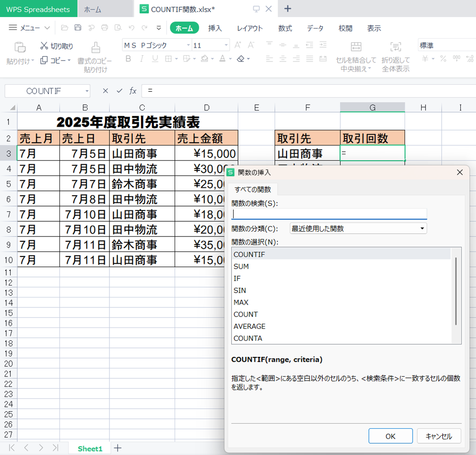Image resolution: width=476 pixels, height=455 pixels.
Task: Click the Export to PDF icon in quick toolbar
Action: pos(91,28)
